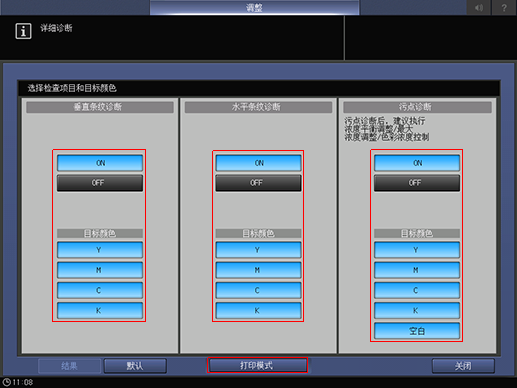Toggle K color for 垂直条纹诊断
This screenshot has height=388, width=517.
tap(100, 311)
